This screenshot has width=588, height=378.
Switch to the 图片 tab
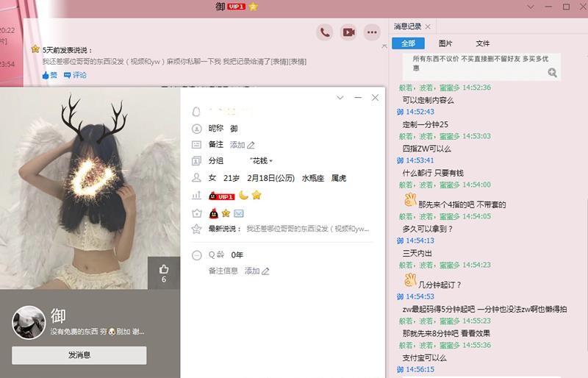pyautogui.click(x=445, y=43)
